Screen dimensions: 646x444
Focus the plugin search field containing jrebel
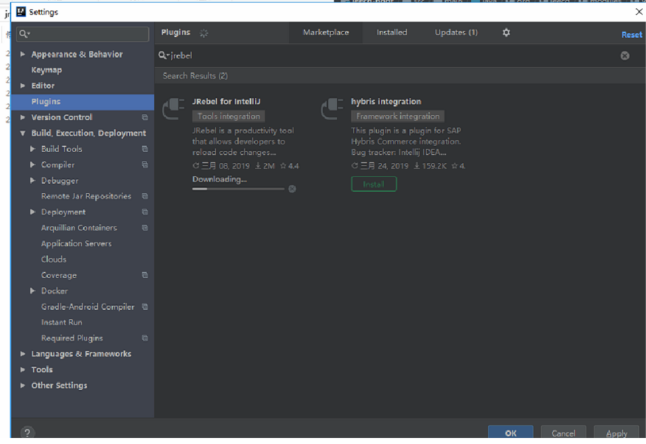(x=391, y=56)
